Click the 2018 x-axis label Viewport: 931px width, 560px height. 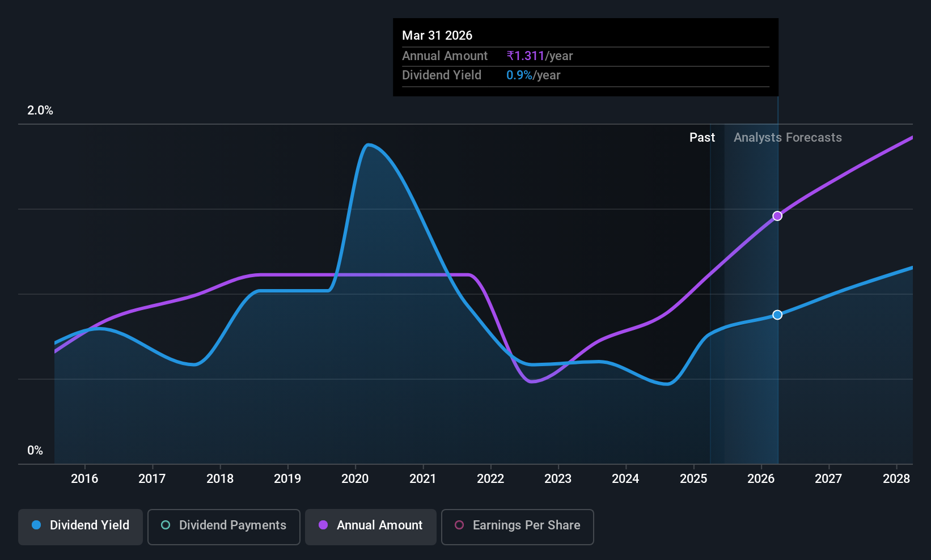[x=220, y=478]
